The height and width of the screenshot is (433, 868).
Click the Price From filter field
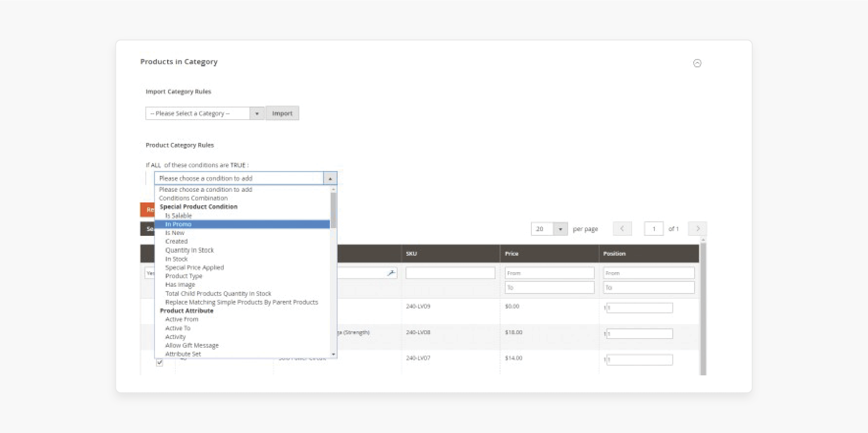[x=549, y=273]
